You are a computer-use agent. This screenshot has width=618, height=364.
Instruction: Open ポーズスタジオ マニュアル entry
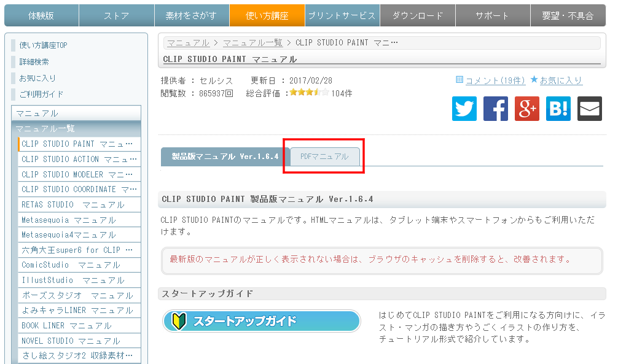[79, 295]
